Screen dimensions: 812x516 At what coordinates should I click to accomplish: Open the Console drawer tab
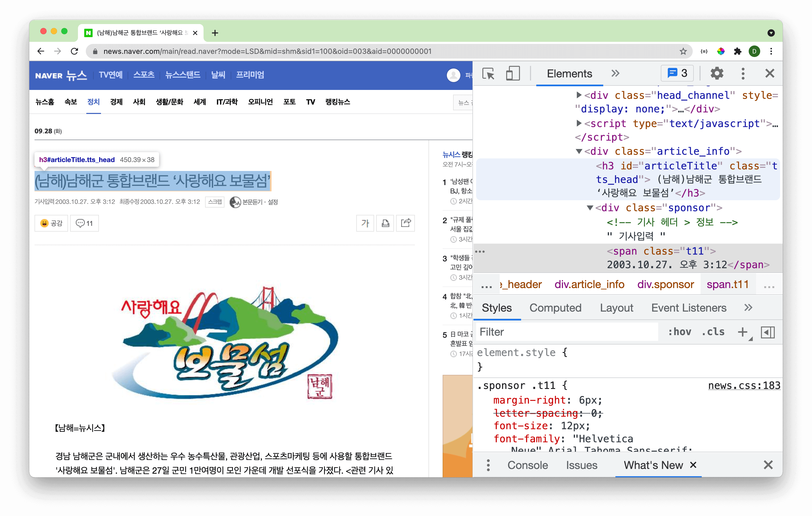click(x=527, y=465)
